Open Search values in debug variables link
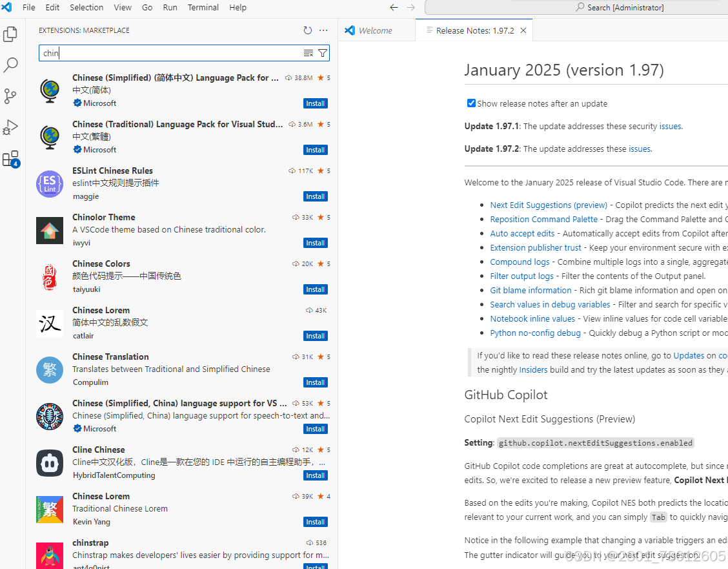This screenshot has height=569, width=728. pos(550,304)
